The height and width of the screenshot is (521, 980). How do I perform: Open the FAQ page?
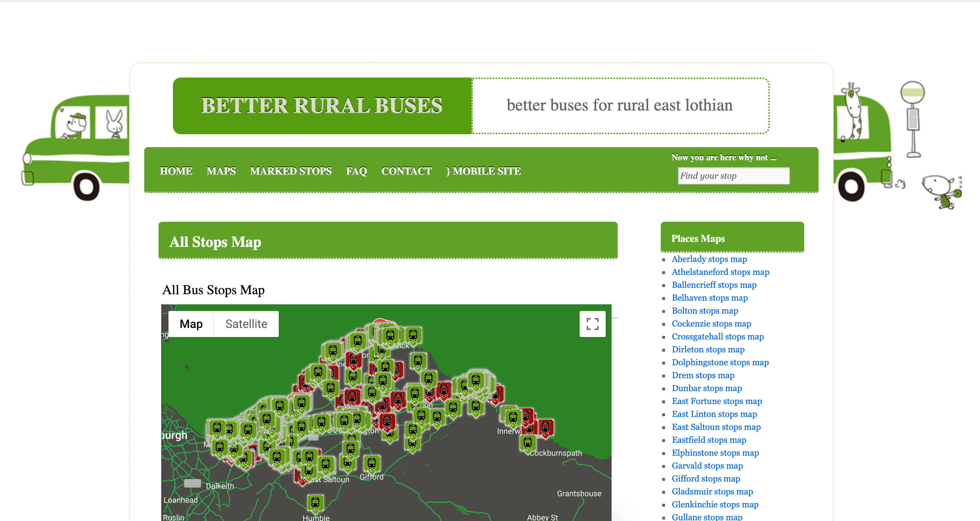(x=356, y=171)
